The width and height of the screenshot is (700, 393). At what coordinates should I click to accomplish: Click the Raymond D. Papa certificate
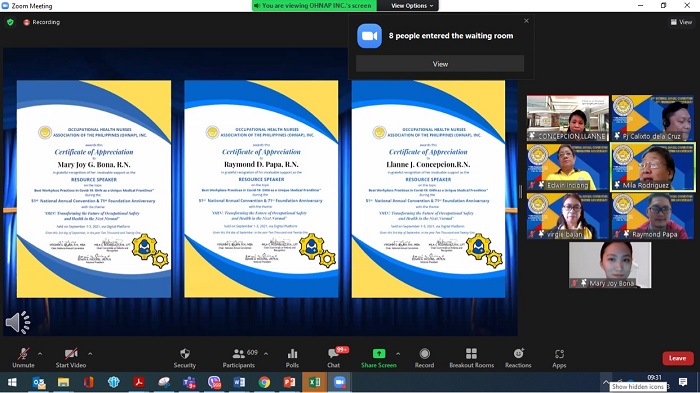(x=261, y=189)
